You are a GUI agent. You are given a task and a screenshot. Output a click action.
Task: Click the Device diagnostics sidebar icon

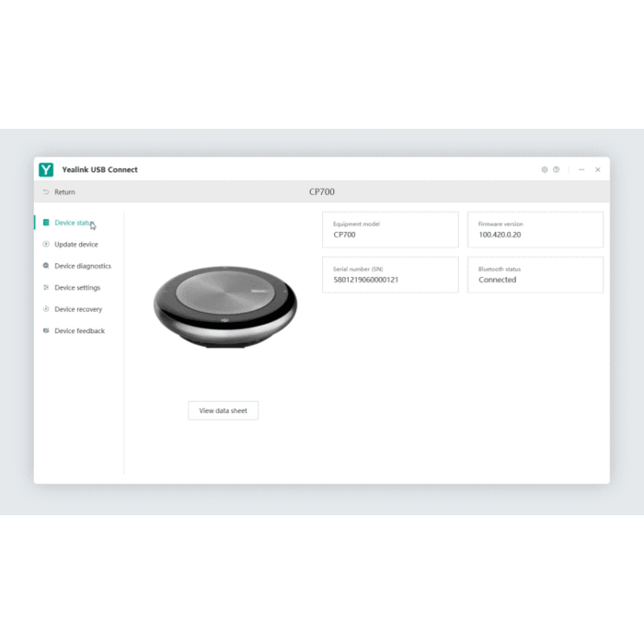coord(46,266)
